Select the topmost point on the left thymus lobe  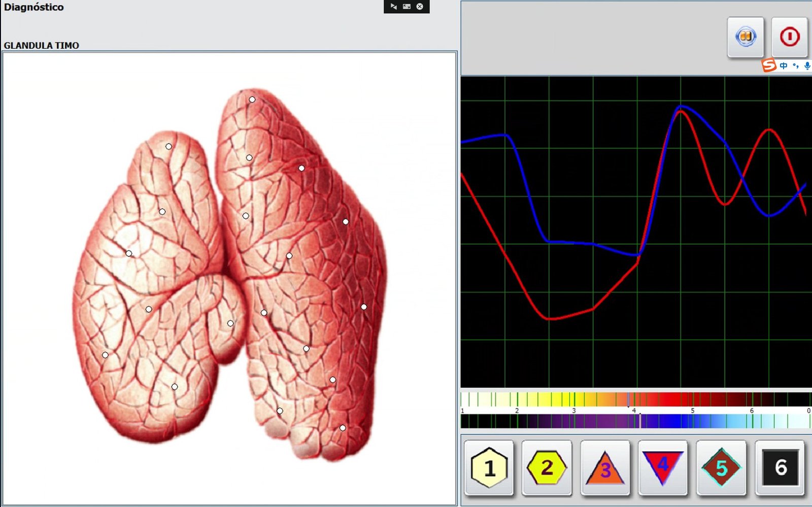[x=168, y=147]
